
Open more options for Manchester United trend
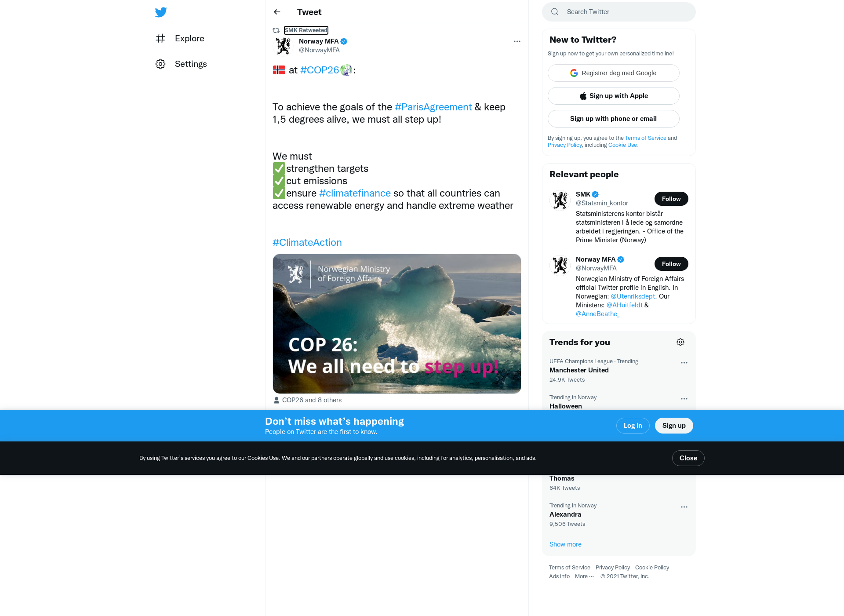[x=684, y=363]
